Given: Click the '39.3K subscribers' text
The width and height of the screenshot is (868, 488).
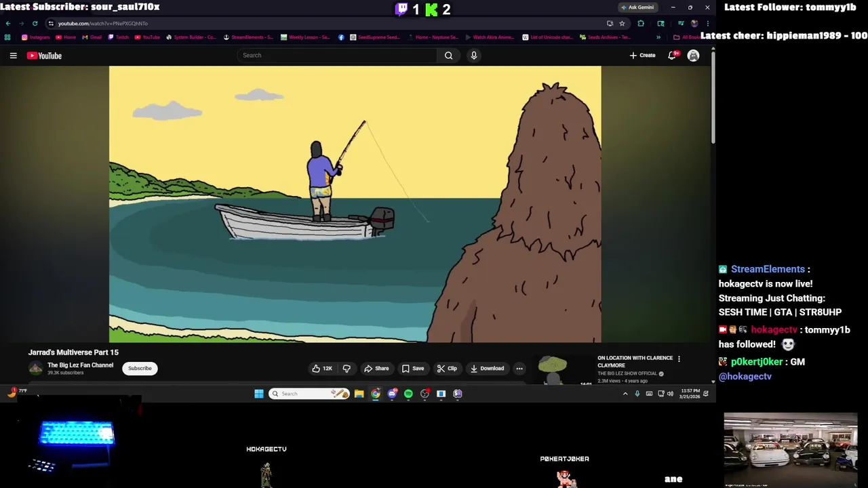Looking at the screenshot, I should (x=66, y=373).
